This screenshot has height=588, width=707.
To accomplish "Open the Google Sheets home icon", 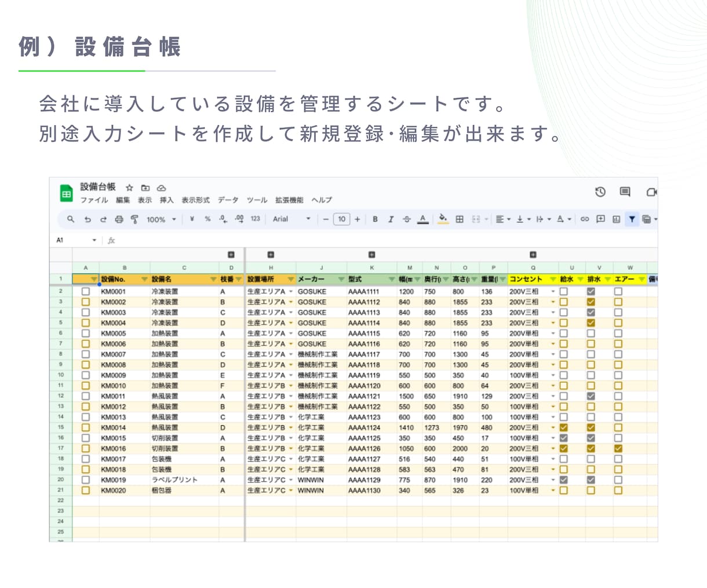I will 67,193.
